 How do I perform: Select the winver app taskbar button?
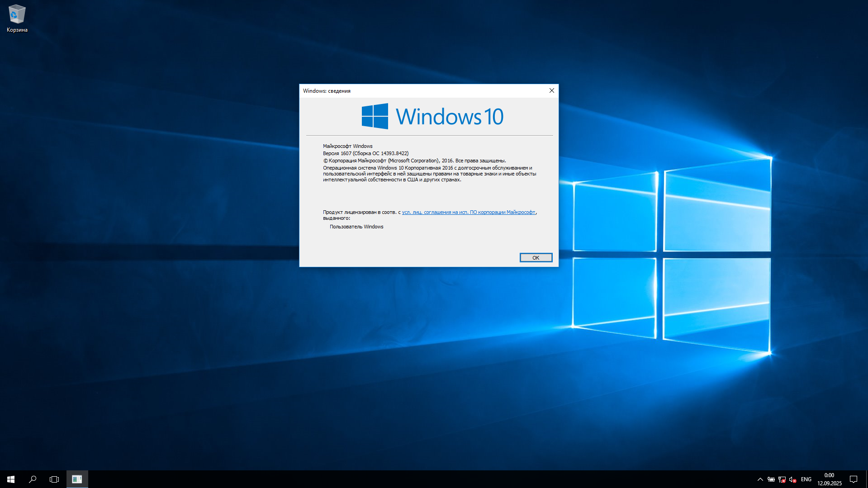[77, 479]
